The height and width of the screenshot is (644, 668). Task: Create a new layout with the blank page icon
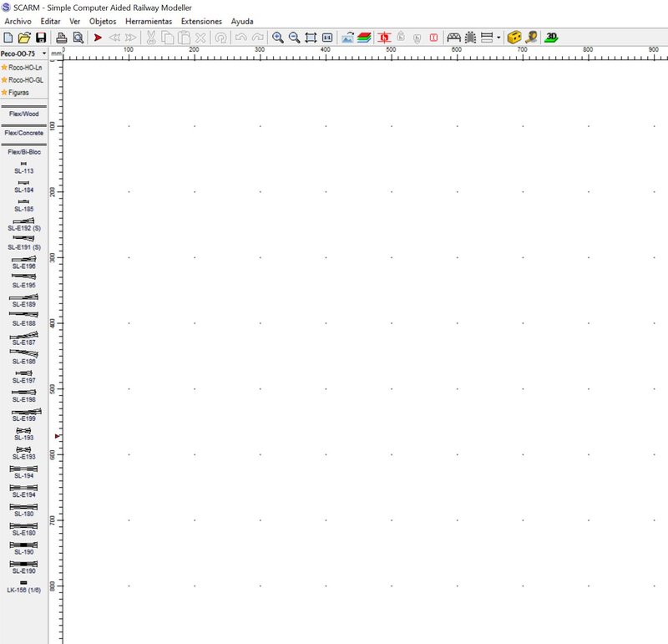tap(8, 38)
